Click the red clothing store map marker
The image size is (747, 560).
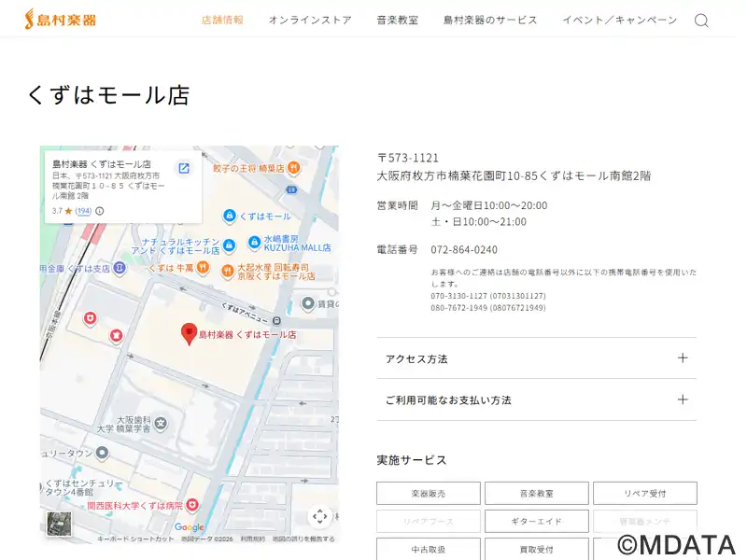pyautogui.click(x=116, y=336)
